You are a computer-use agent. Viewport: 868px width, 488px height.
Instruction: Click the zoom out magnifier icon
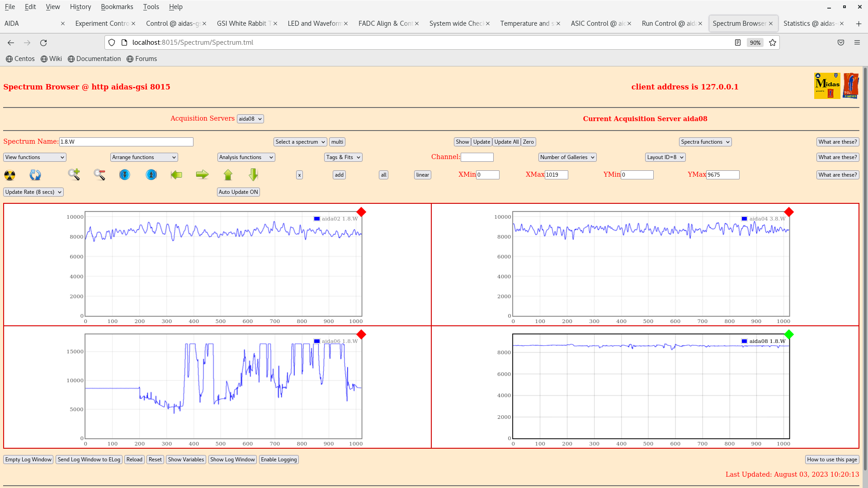tap(99, 174)
